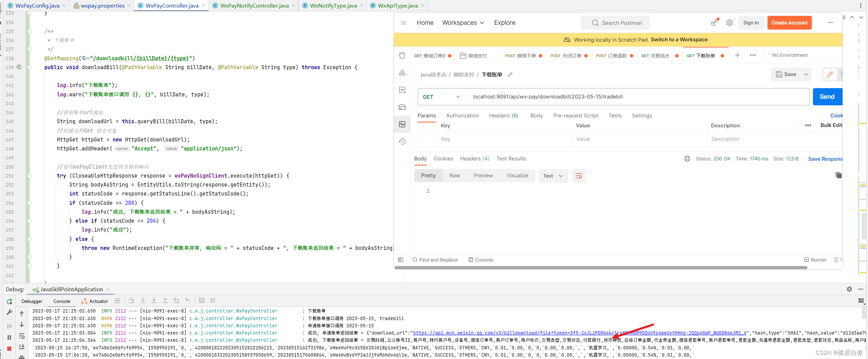Stop the running application with red square

point(9,349)
